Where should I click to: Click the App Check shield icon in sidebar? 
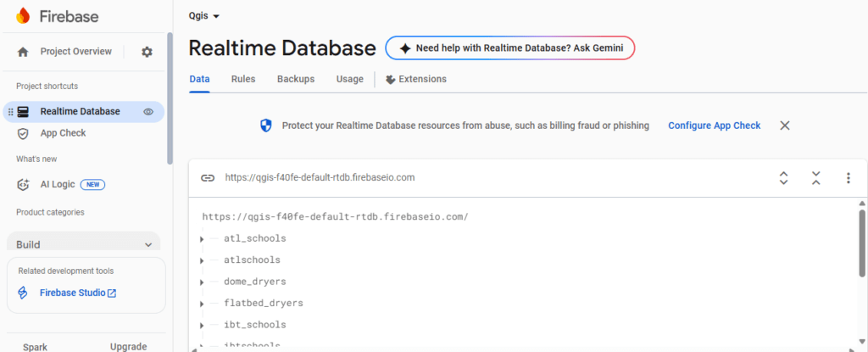[23, 134]
